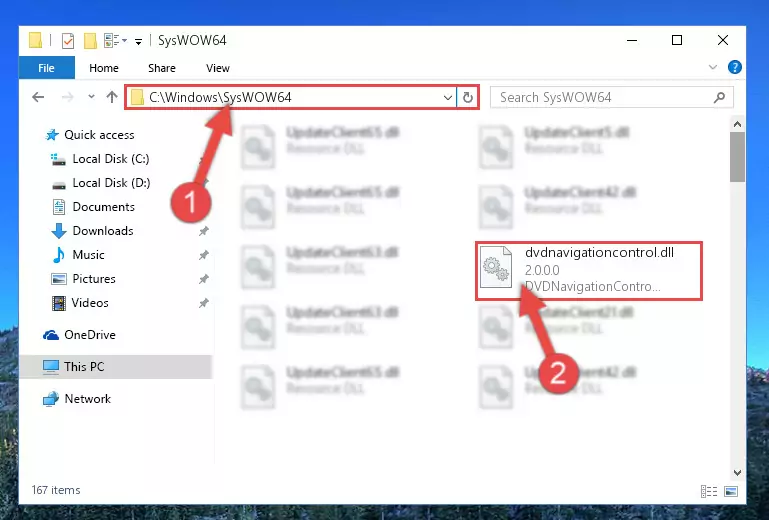Click the pin icon next to Videos
The image size is (769, 520).
click(x=204, y=303)
